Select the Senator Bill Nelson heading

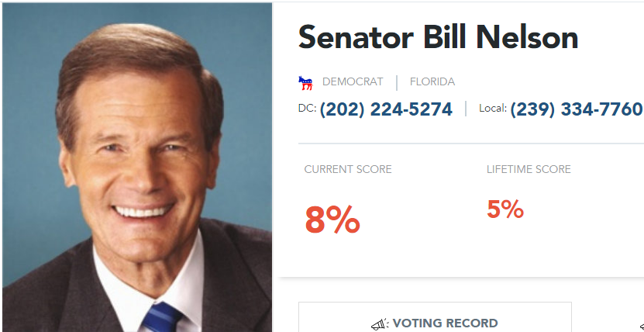[438, 37]
